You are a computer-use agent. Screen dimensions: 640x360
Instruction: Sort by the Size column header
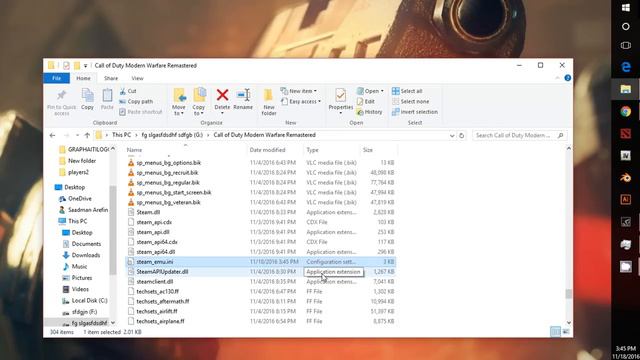point(367,150)
